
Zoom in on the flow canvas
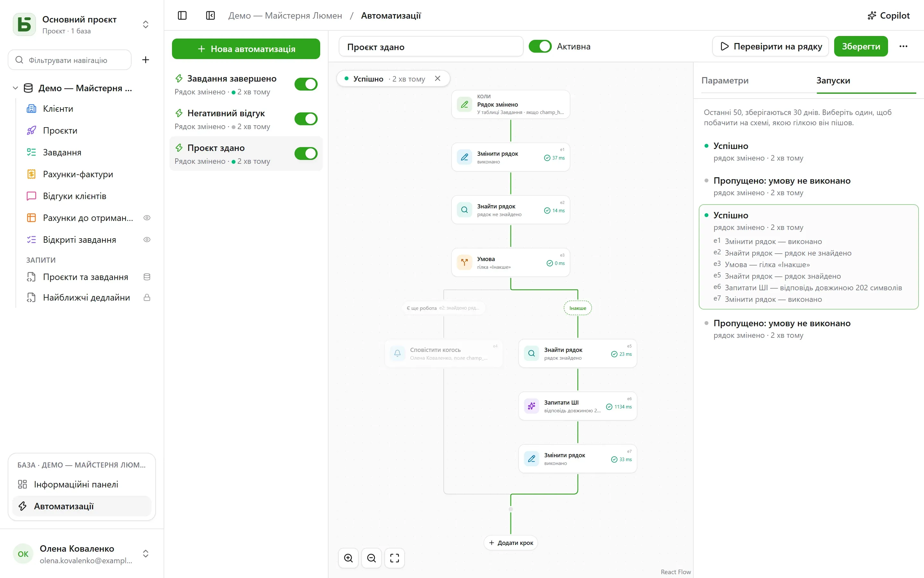[x=348, y=558]
